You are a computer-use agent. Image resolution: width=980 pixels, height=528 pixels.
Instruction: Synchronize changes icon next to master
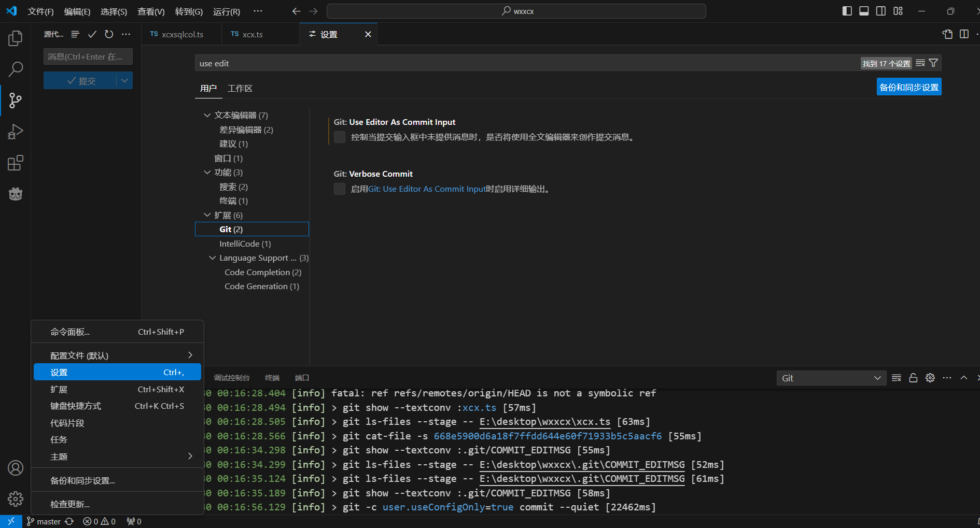click(69, 521)
